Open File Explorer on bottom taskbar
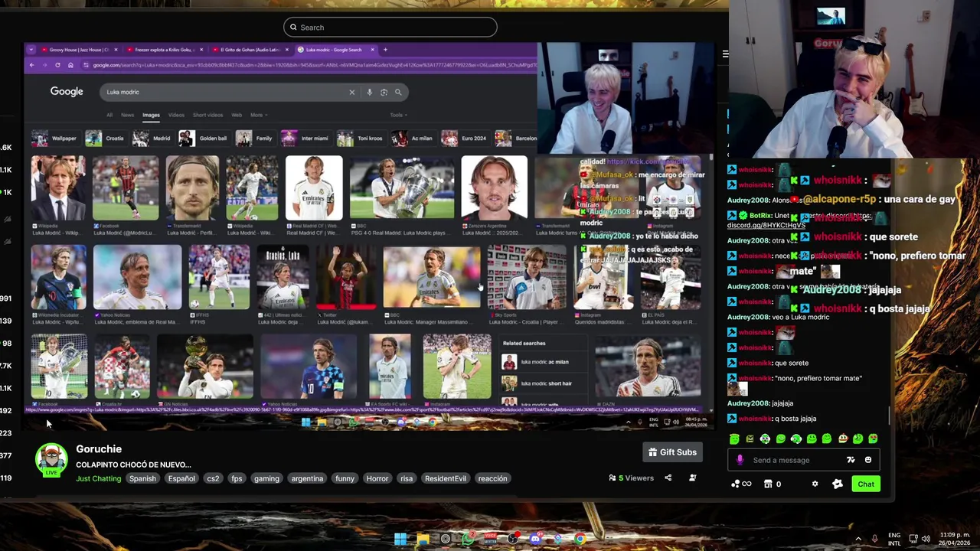This screenshot has height=551, width=980. click(423, 539)
